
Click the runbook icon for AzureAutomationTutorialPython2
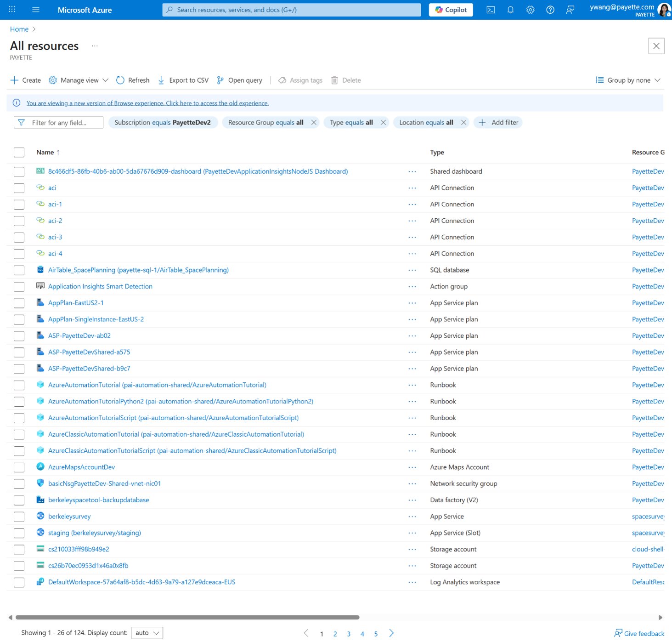[40, 401]
